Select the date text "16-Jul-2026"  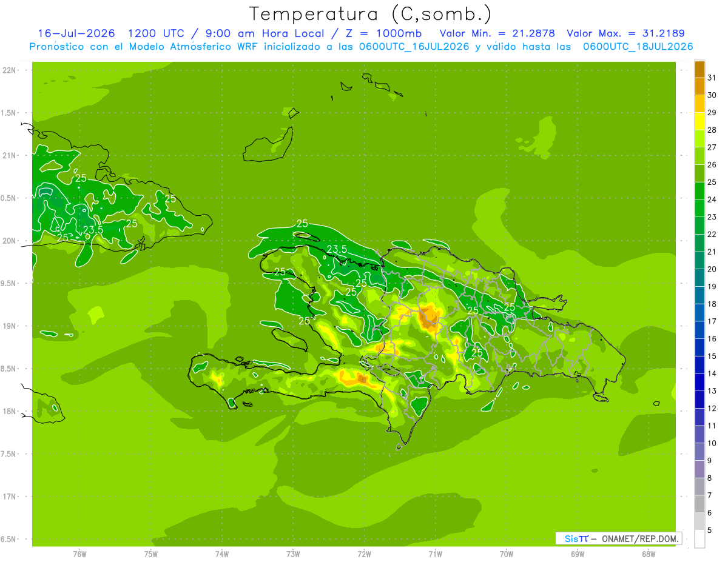pyautogui.click(x=76, y=33)
